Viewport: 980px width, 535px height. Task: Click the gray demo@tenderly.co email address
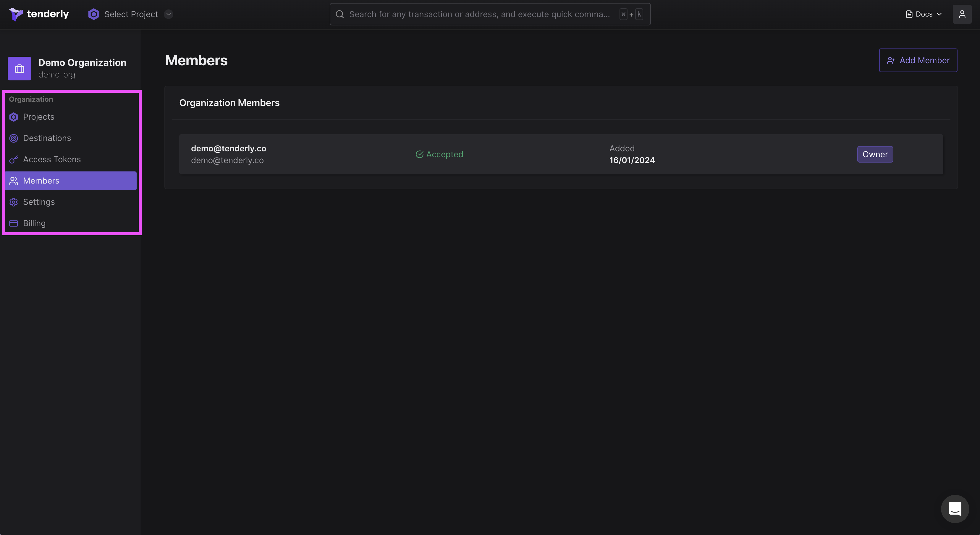pos(227,160)
